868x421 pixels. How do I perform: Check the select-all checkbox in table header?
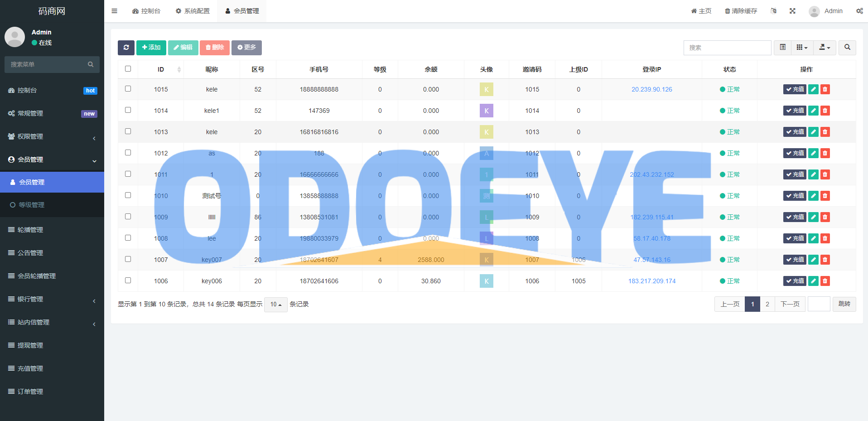[x=128, y=69]
